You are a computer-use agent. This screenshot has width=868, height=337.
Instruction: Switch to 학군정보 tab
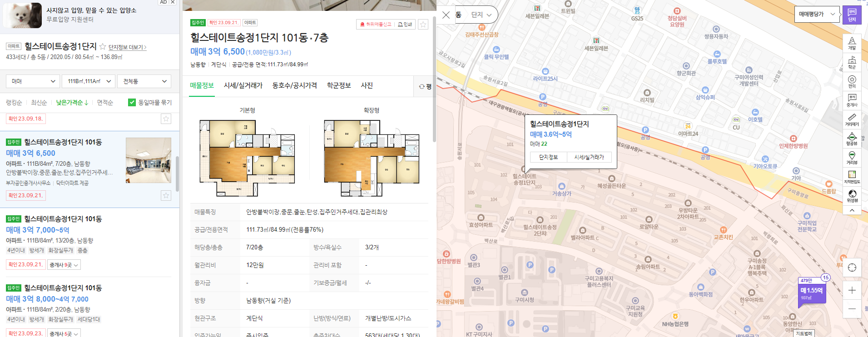[x=339, y=85]
